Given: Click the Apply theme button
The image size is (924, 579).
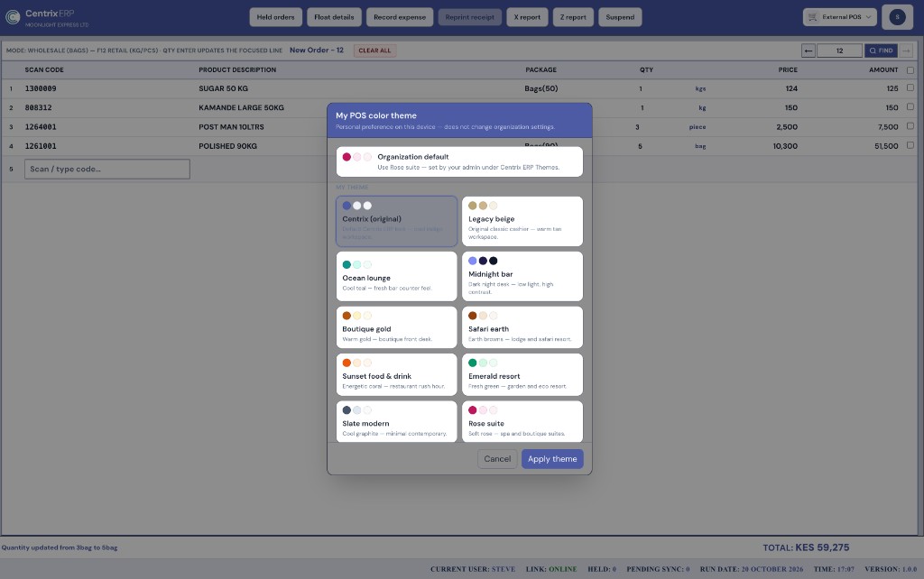Looking at the screenshot, I should point(552,459).
